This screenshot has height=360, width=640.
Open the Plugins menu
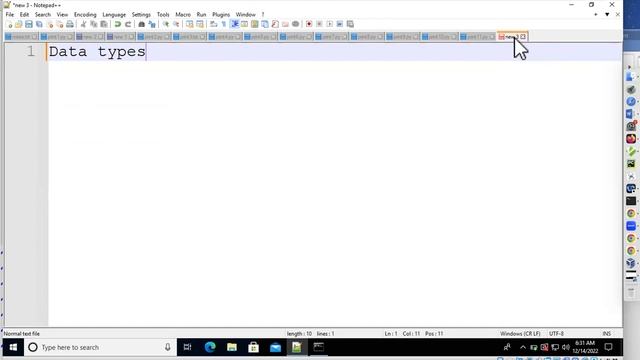click(x=221, y=14)
